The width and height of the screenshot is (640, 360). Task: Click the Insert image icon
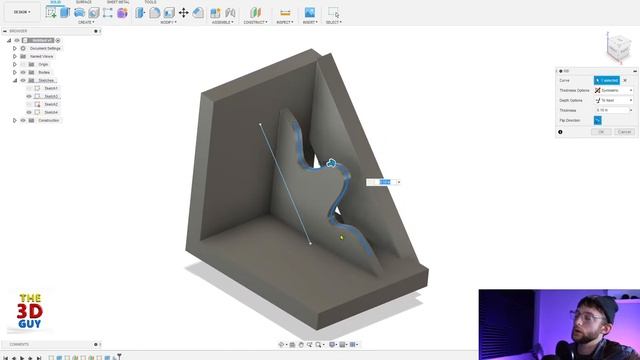click(x=310, y=13)
